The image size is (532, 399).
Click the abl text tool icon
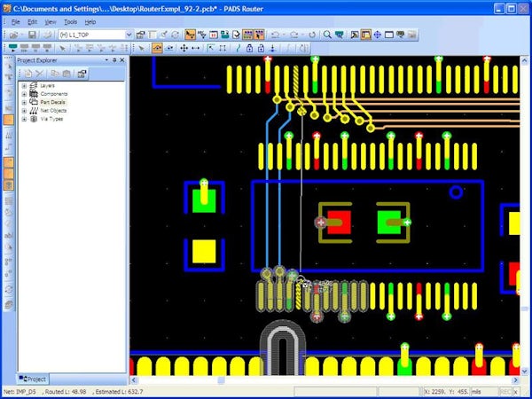coord(9,235)
